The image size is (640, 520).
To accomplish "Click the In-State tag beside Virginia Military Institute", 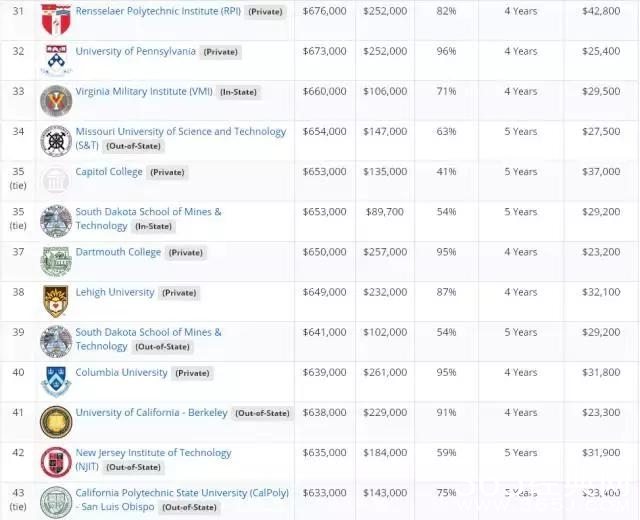I will (x=238, y=92).
